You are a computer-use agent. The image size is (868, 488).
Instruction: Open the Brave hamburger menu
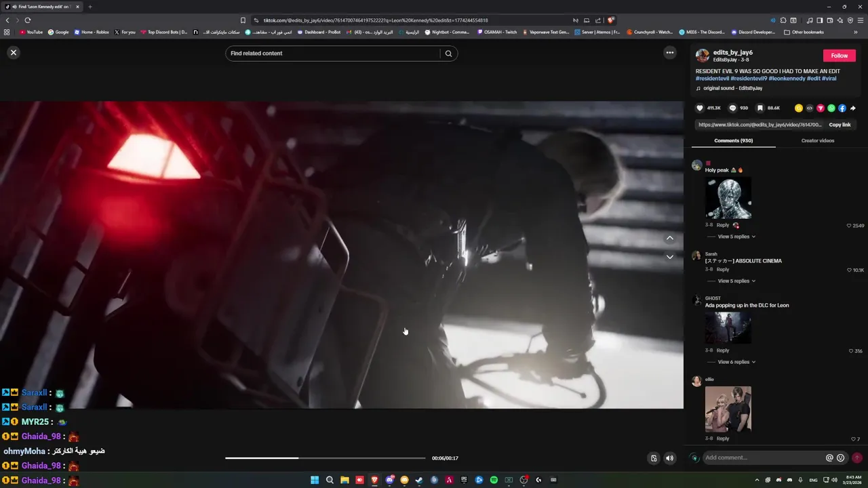tap(861, 20)
